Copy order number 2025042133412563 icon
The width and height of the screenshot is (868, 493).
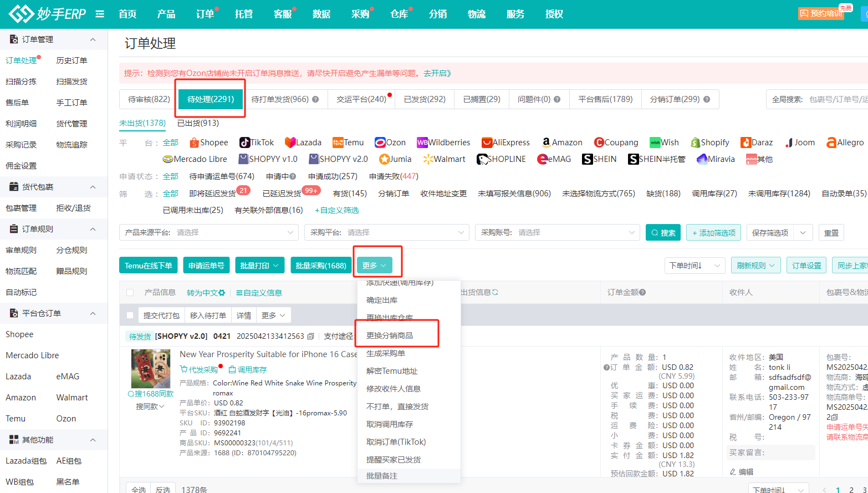[x=310, y=336]
